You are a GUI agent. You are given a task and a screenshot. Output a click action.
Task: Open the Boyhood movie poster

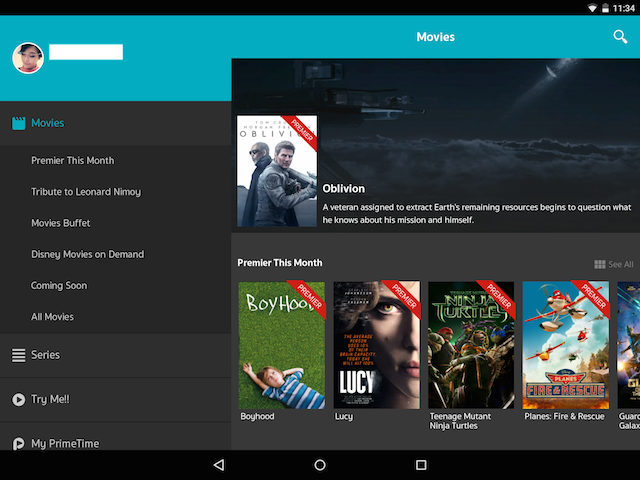[282, 344]
